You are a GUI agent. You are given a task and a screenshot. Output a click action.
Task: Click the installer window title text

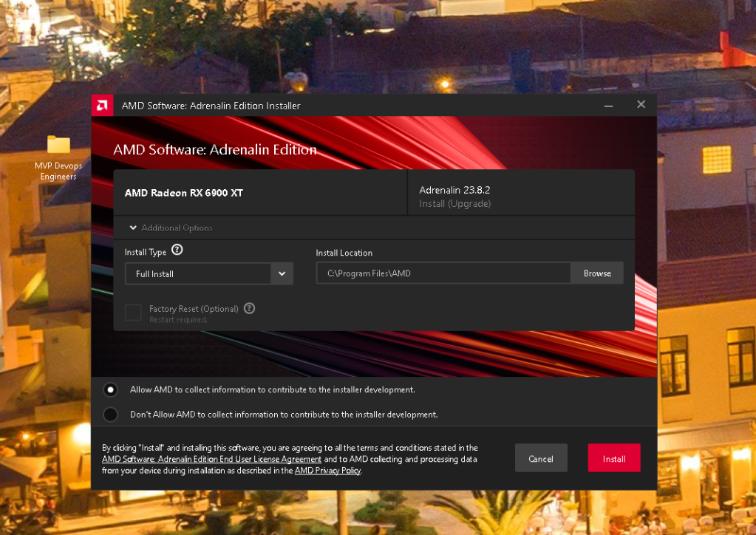(211, 106)
